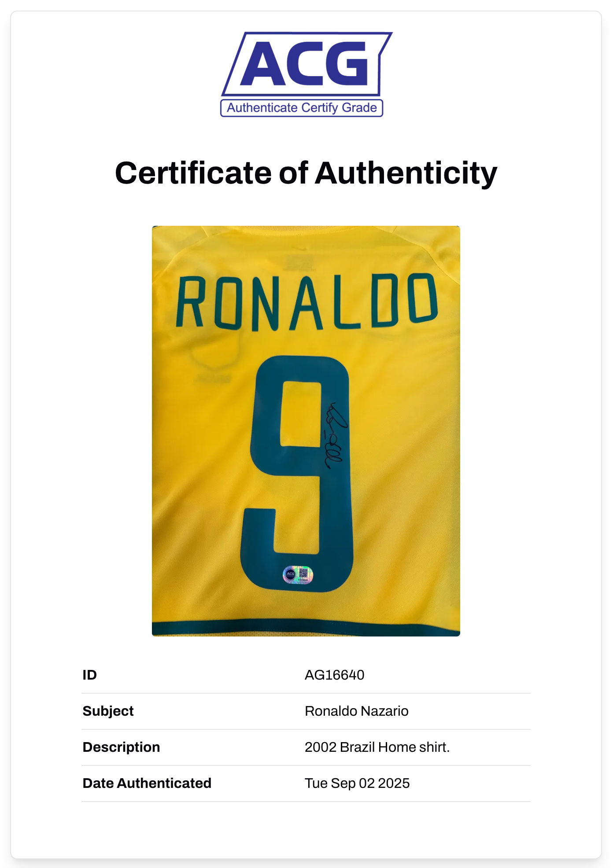Click the black signature on the shirt
This screenshot has width=613, height=868.
click(335, 436)
